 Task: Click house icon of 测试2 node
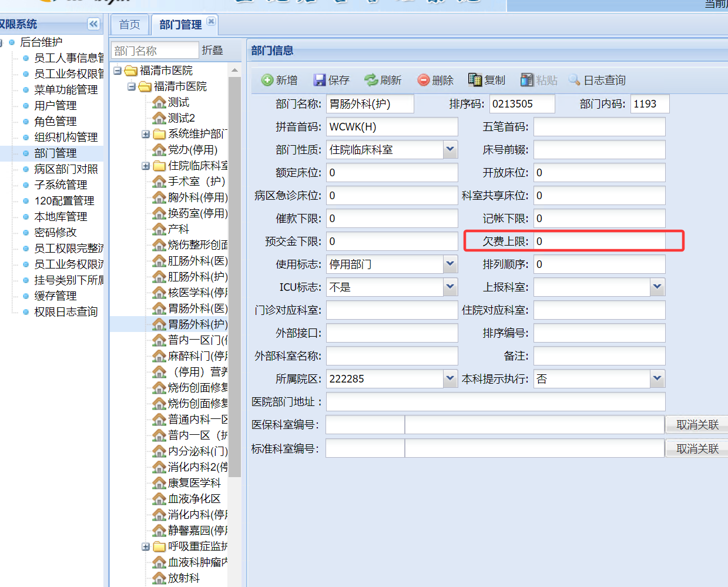[x=159, y=118]
